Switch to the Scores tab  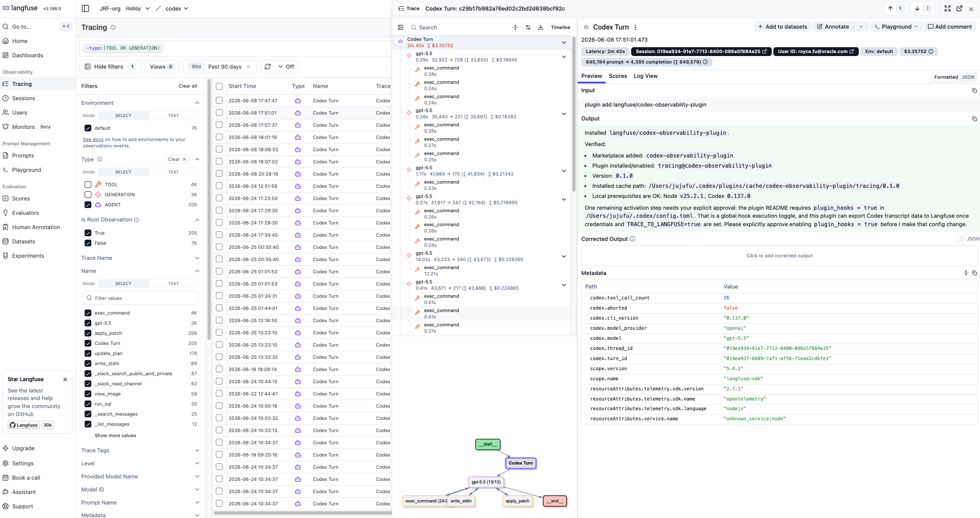click(618, 76)
